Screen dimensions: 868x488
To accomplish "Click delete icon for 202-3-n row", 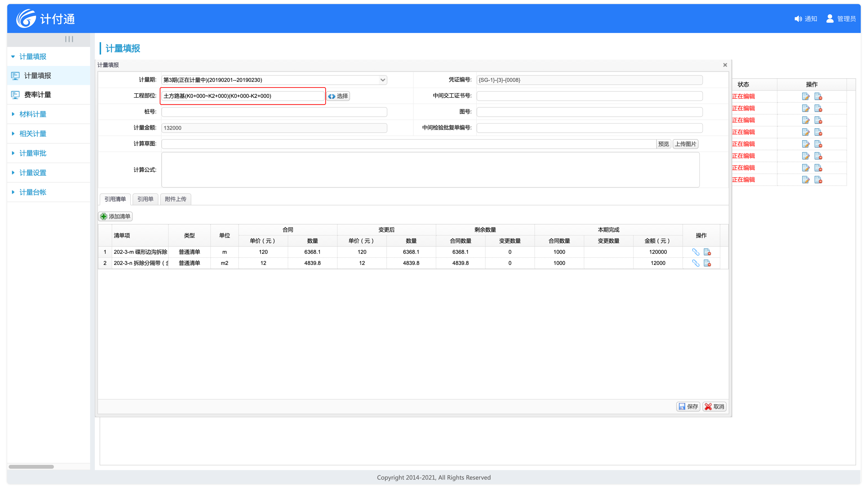I will click(x=707, y=263).
